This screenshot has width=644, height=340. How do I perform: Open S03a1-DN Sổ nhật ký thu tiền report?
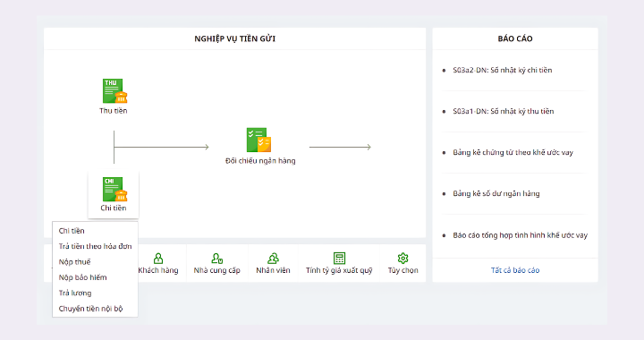[x=503, y=111]
